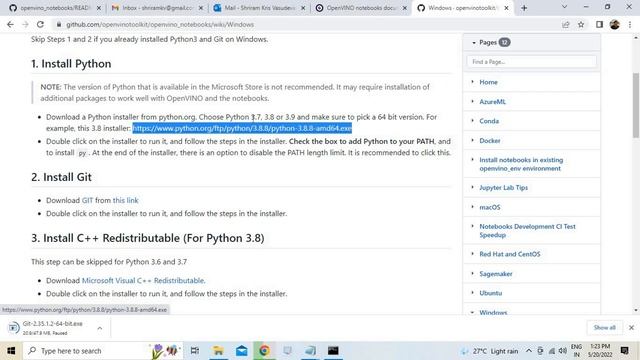Click the volume speaker tray icon
The image size is (640, 360).
pyautogui.click(x=563, y=351)
